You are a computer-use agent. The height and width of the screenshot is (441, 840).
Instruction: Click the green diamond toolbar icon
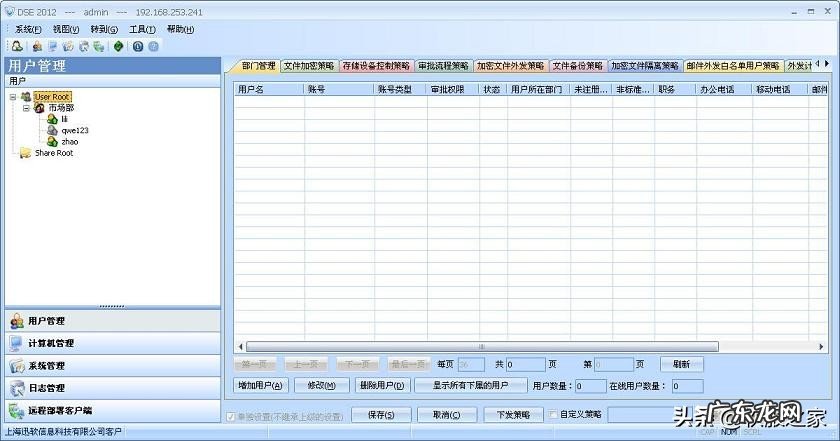pyautogui.click(x=119, y=46)
